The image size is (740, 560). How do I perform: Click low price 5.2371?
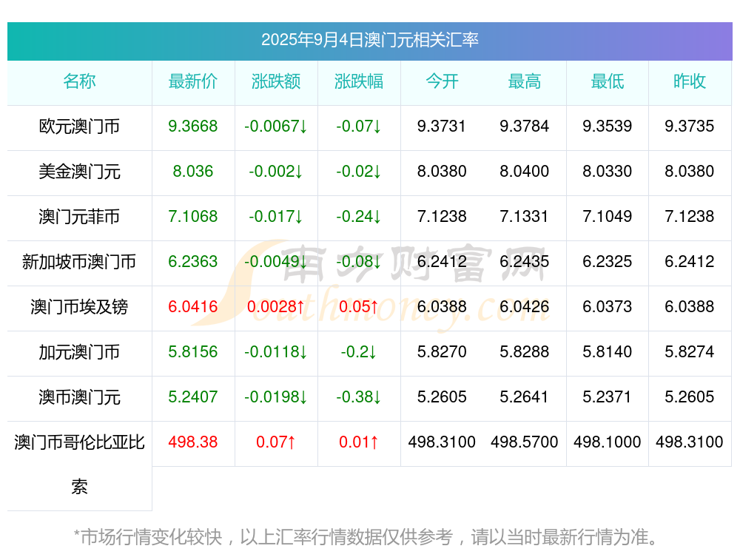click(608, 397)
